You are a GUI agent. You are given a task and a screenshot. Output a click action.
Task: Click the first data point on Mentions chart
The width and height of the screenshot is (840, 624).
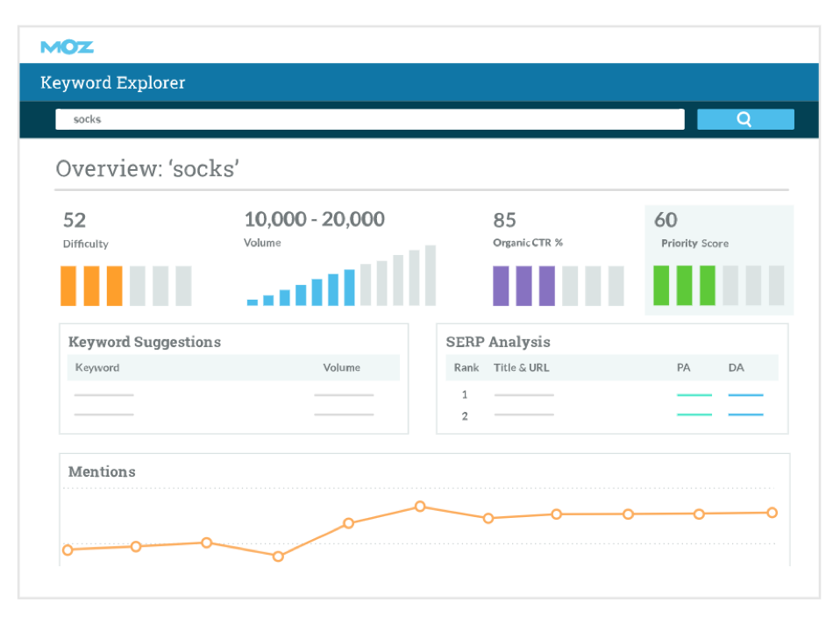click(x=68, y=550)
